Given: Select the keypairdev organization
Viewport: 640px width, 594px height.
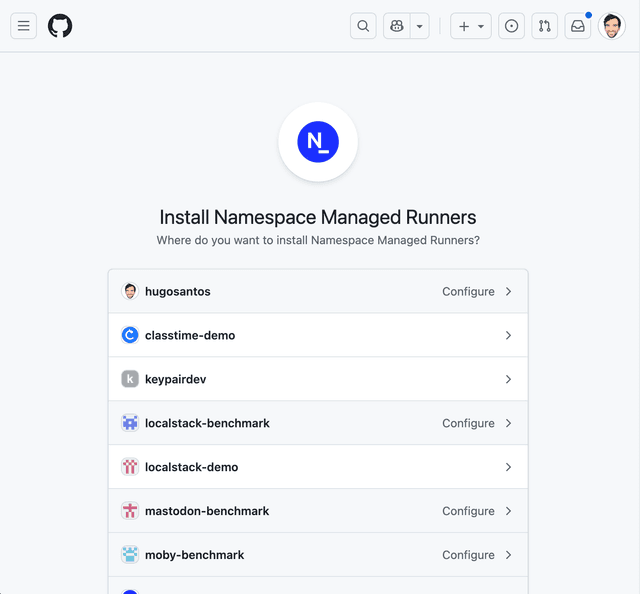Looking at the screenshot, I should point(176,379).
